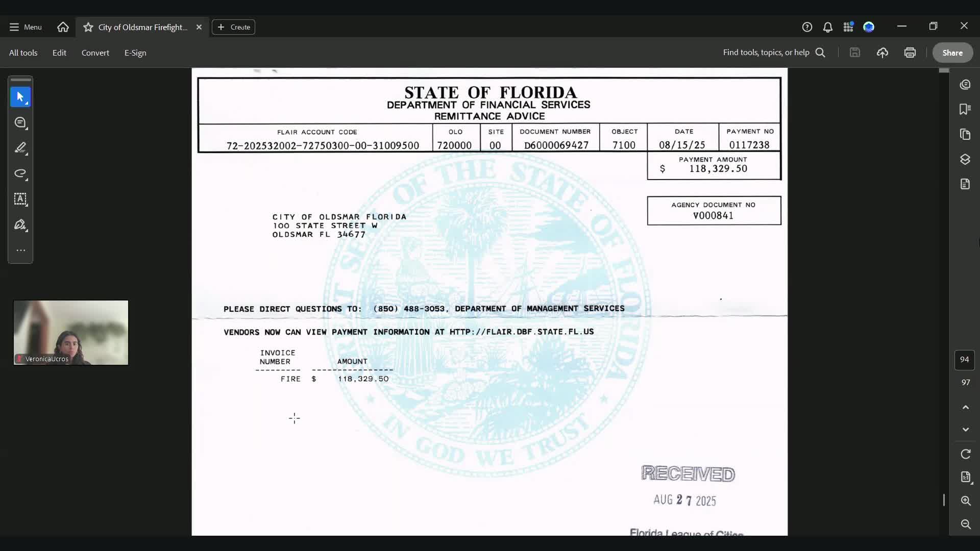
Task: Expand more tools with ellipsis button
Action: click(x=20, y=251)
